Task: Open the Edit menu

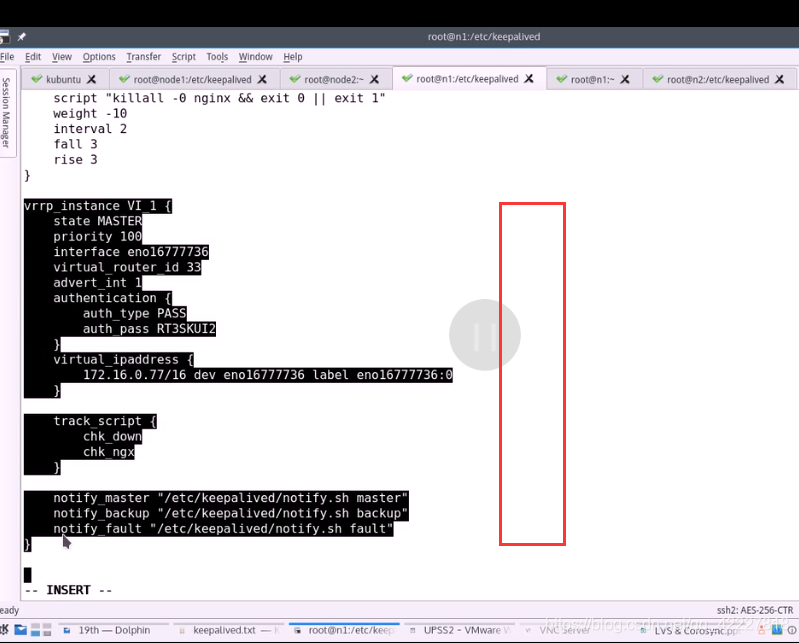Action: pos(33,57)
